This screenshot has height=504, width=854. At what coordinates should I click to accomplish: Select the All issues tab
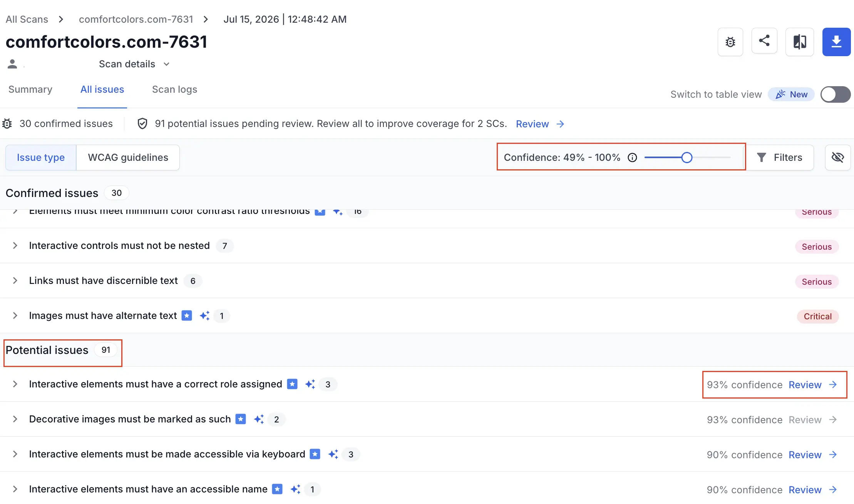click(x=102, y=89)
